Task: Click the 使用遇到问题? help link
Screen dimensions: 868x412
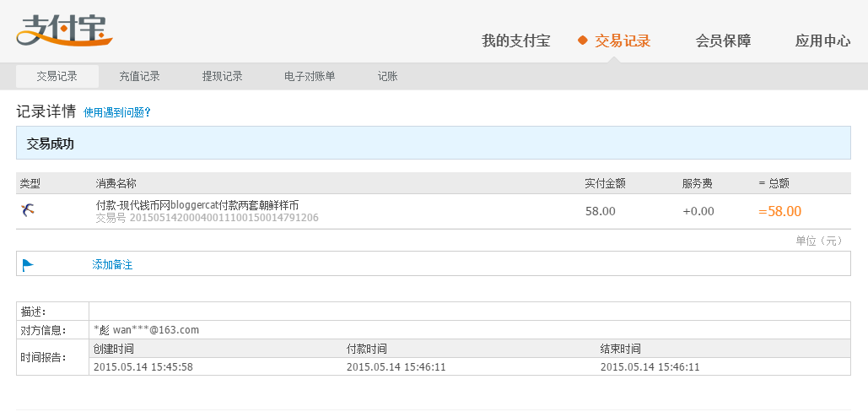Action: click(117, 112)
